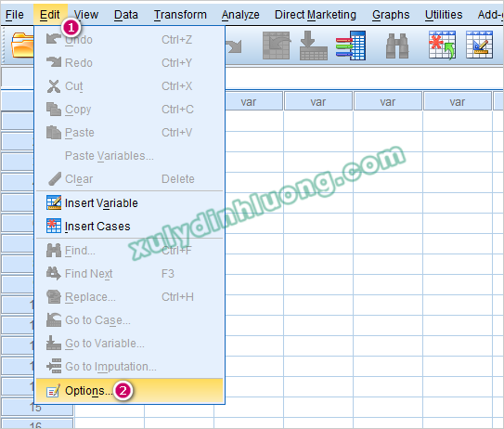Click the Variables toolbar icon
Viewport: 504px width, 429px height.
tap(351, 45)
